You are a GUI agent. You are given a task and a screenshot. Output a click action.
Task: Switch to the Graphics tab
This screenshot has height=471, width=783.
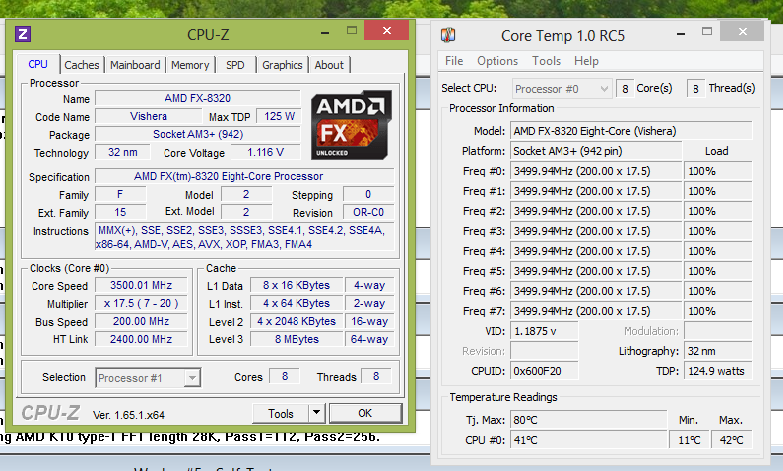click(282, 65)
